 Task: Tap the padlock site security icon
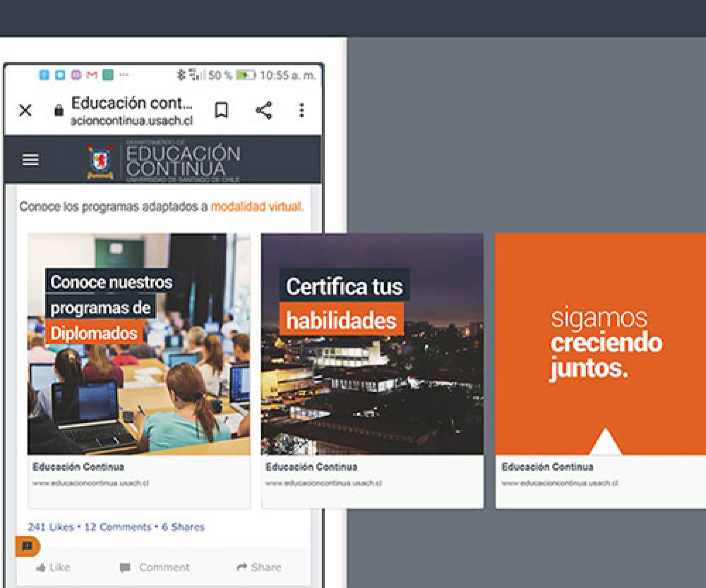click(58, 111)
